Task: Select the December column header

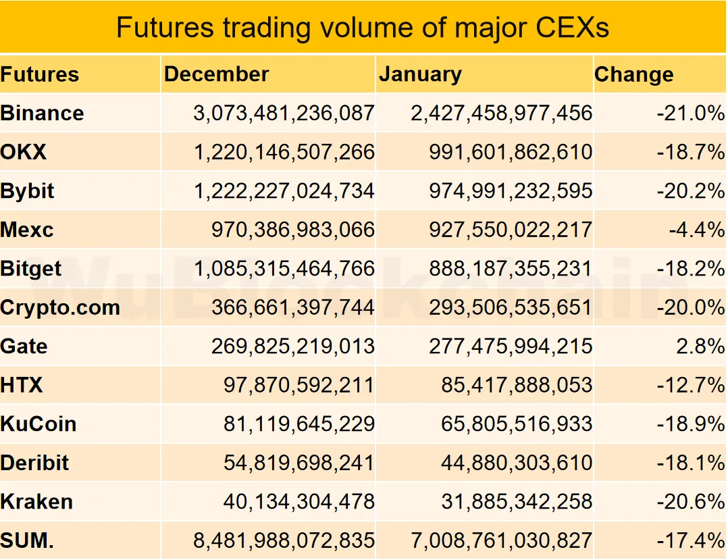Action: (x=216, y=74)
